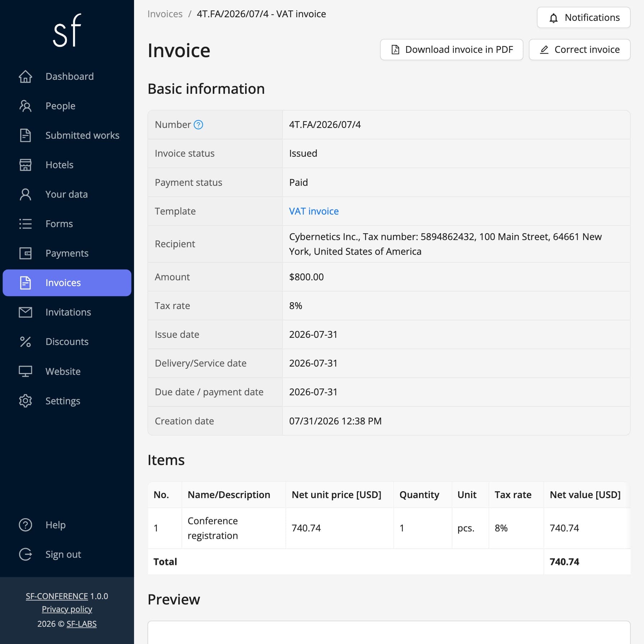This screenshot has height=644, width=644.
Task: Open People menu label
Action: (x=60, y=106)
